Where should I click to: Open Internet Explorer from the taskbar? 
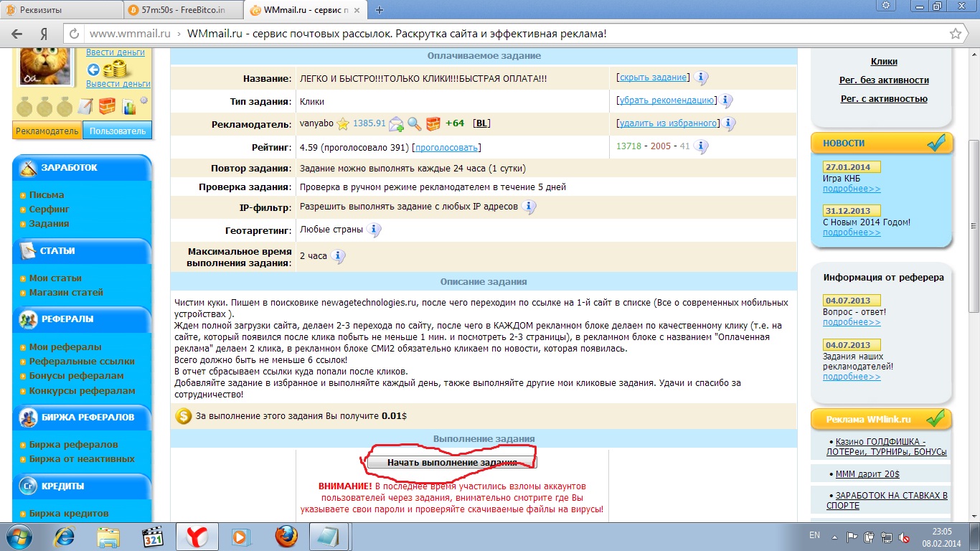click(65, 536)
